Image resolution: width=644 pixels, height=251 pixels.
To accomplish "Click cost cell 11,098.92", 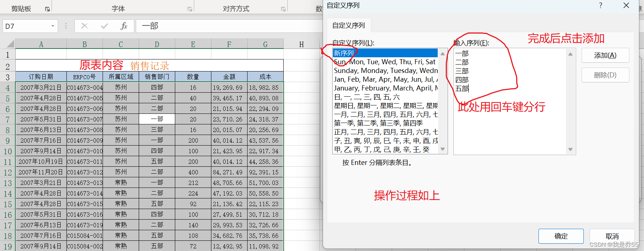I will (265, 246).
